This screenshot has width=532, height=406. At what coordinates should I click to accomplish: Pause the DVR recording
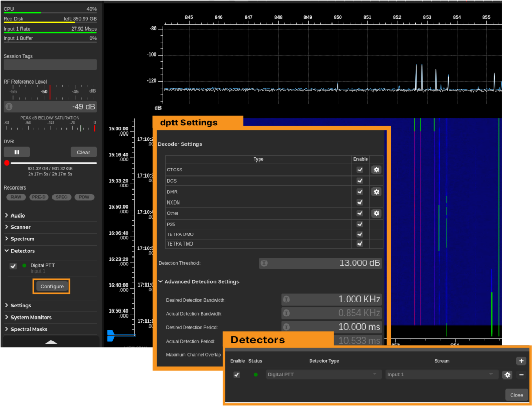17,152
